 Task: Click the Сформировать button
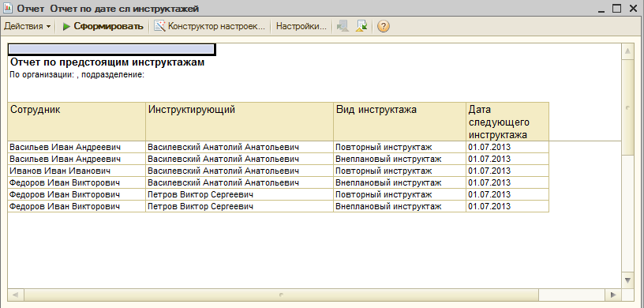[x=103, y=26]
